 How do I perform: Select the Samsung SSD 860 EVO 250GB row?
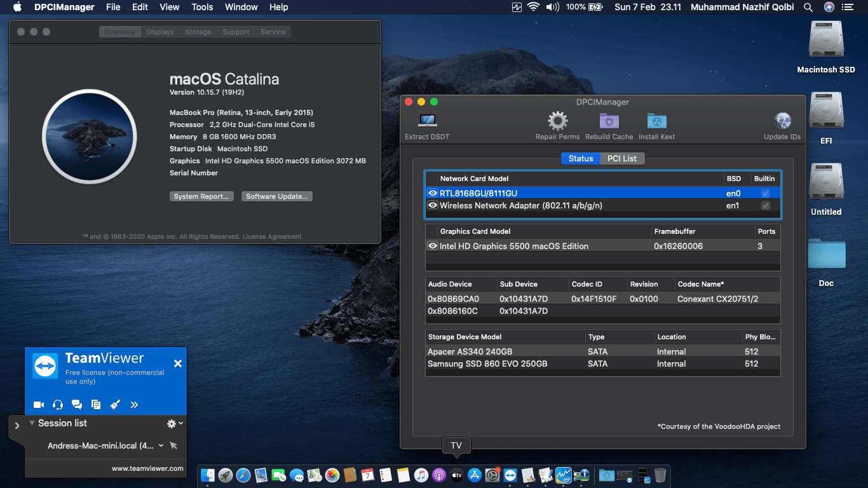point(602,363)
